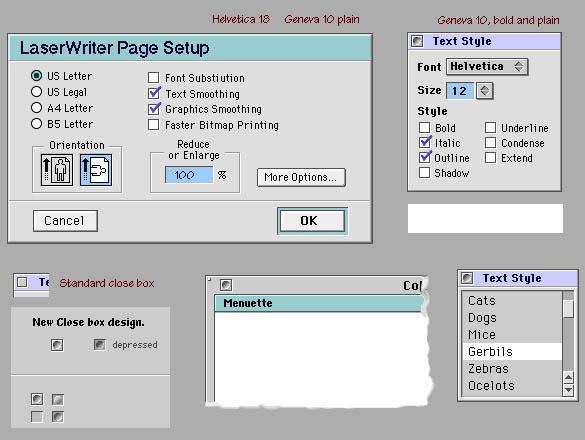Click close box of animal list window
585x440 pixels.
[x=467, y=278]
